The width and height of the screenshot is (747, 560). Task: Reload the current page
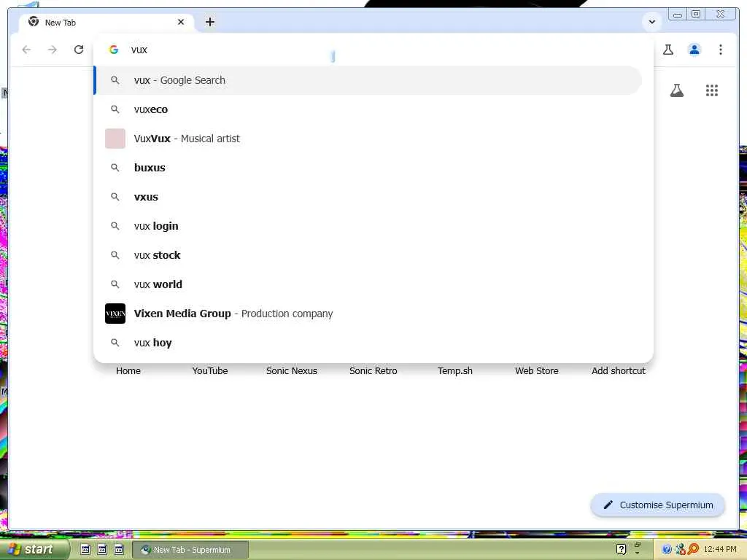[x=79, y=50]
